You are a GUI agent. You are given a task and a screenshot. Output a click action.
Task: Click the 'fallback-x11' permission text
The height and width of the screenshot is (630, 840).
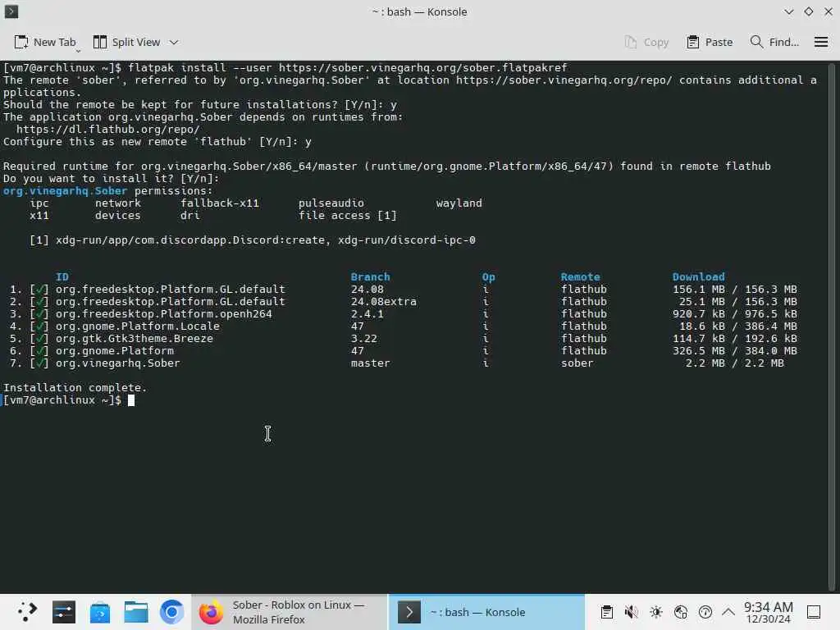pos(220,203)
